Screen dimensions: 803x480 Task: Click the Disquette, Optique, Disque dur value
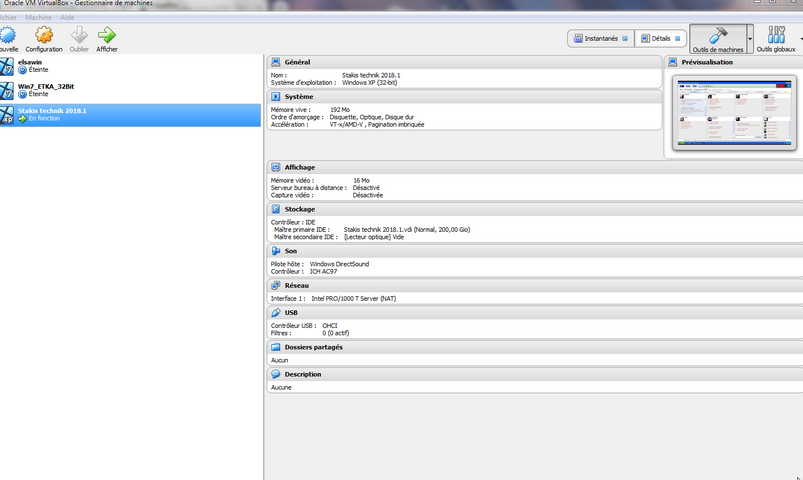372,117
